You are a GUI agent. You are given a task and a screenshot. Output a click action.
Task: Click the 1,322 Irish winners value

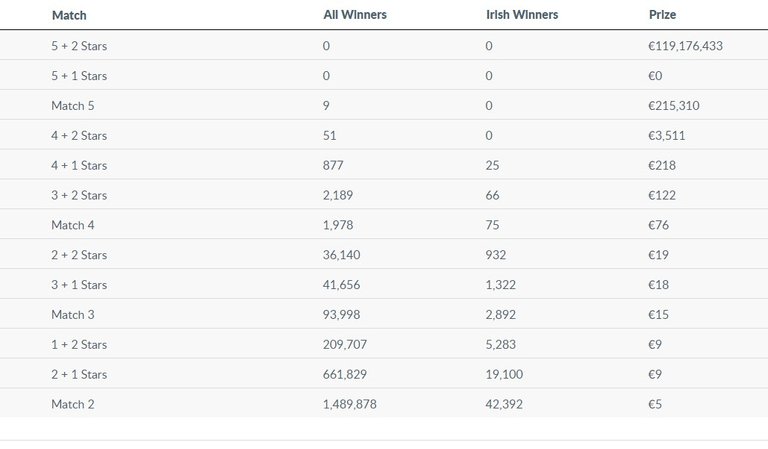500,285
